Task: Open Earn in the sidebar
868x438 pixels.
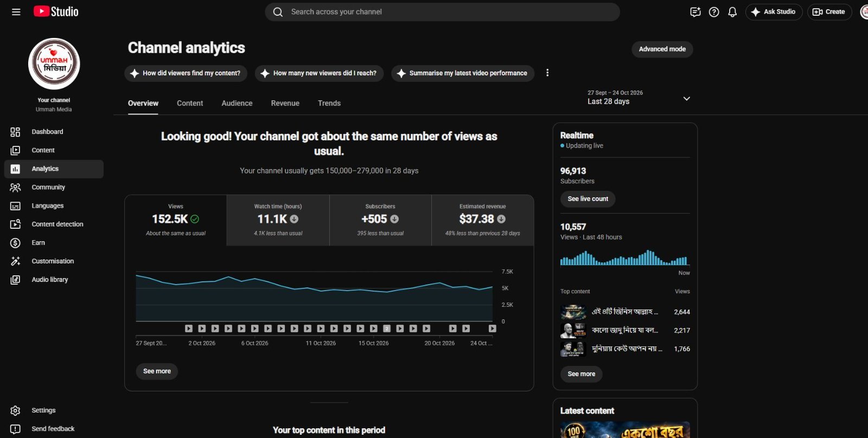Action: click(x=54, y=242)
